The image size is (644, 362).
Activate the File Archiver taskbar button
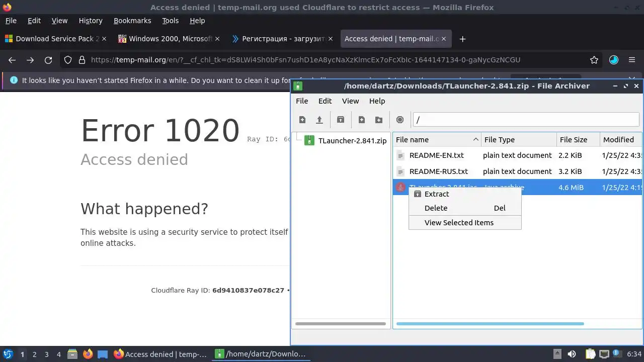[x=261, y=354]
